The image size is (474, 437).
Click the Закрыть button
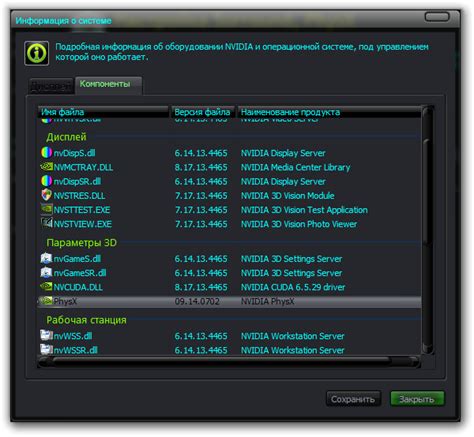pos(417,399)
